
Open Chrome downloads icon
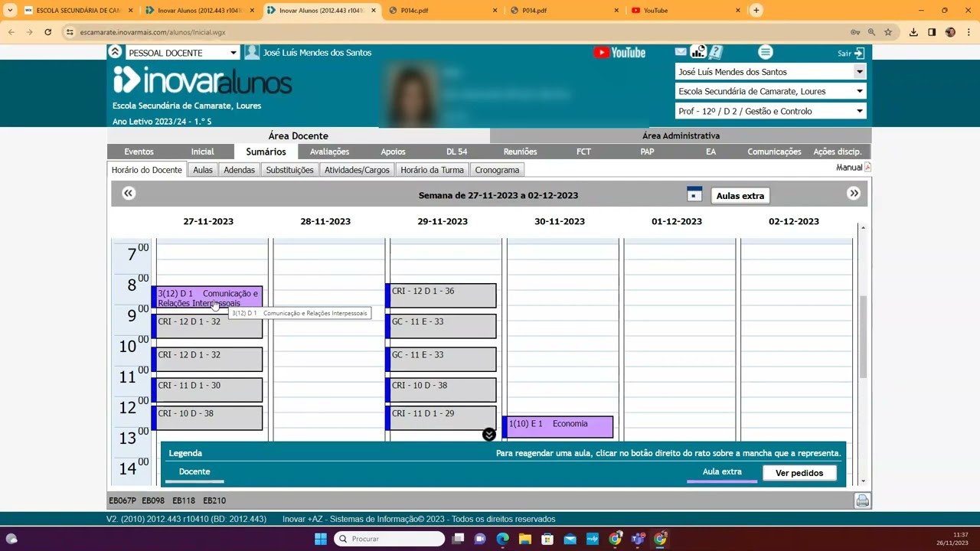pos(913,32)
